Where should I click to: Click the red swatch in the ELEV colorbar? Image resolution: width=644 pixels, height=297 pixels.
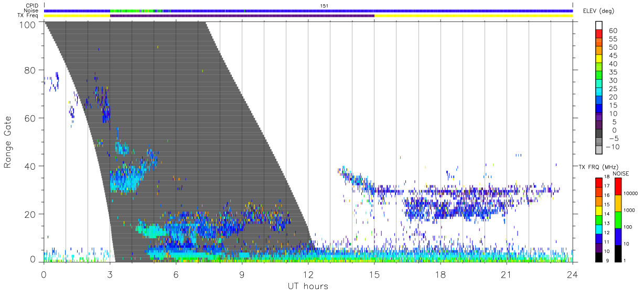599,34
